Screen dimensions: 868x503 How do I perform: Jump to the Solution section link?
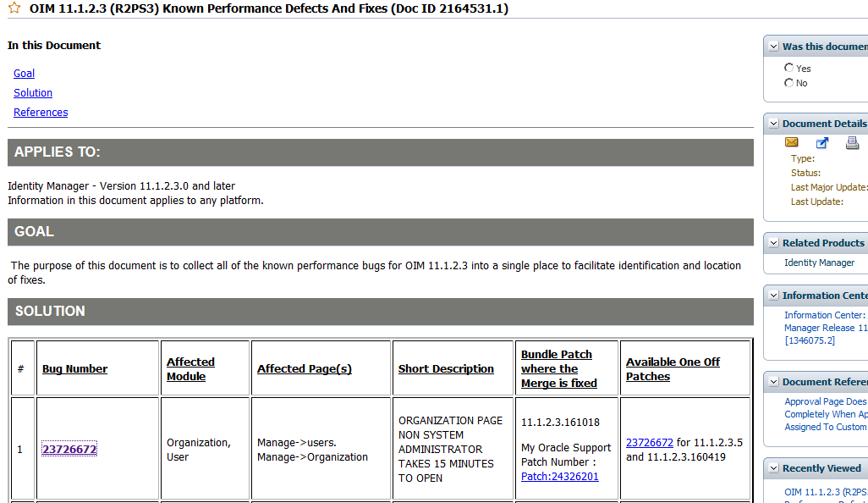pyautogui.click(x=33, y=92)
